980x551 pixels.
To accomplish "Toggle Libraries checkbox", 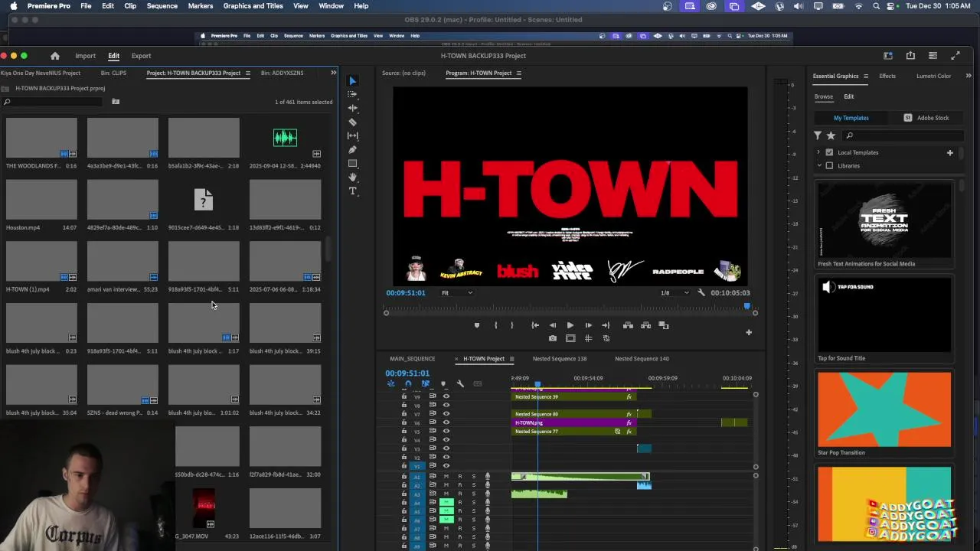I will tap(829, 165).
